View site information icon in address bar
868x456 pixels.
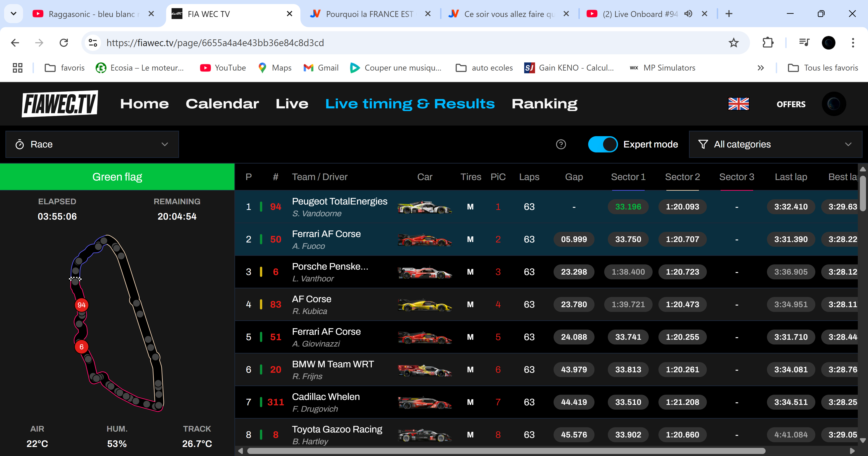93,43
